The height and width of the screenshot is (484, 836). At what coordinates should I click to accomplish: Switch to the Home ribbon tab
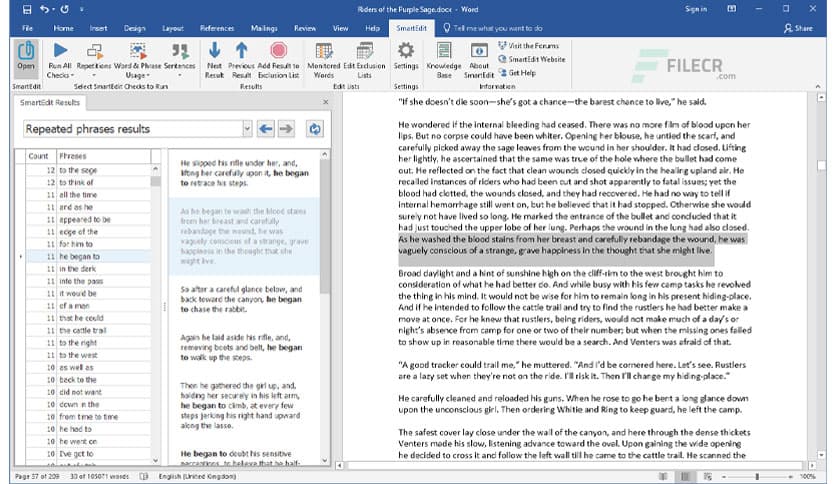(63, 28)
